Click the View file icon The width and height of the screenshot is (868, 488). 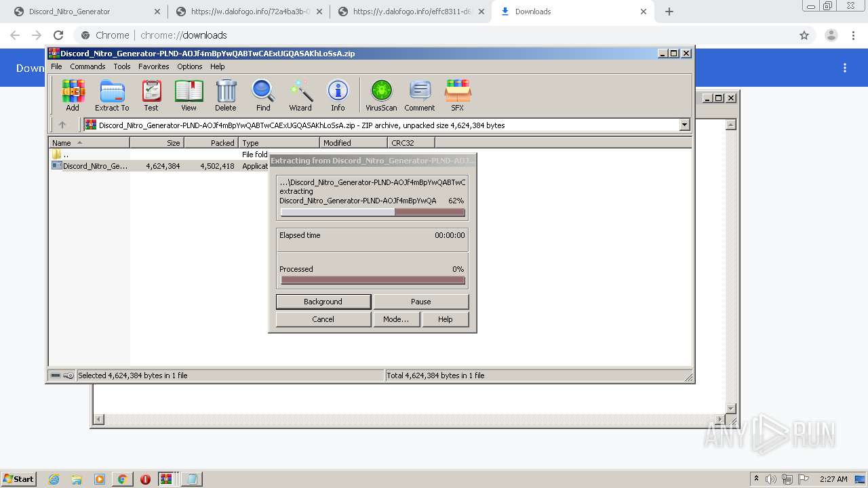(x=189, y=95)
